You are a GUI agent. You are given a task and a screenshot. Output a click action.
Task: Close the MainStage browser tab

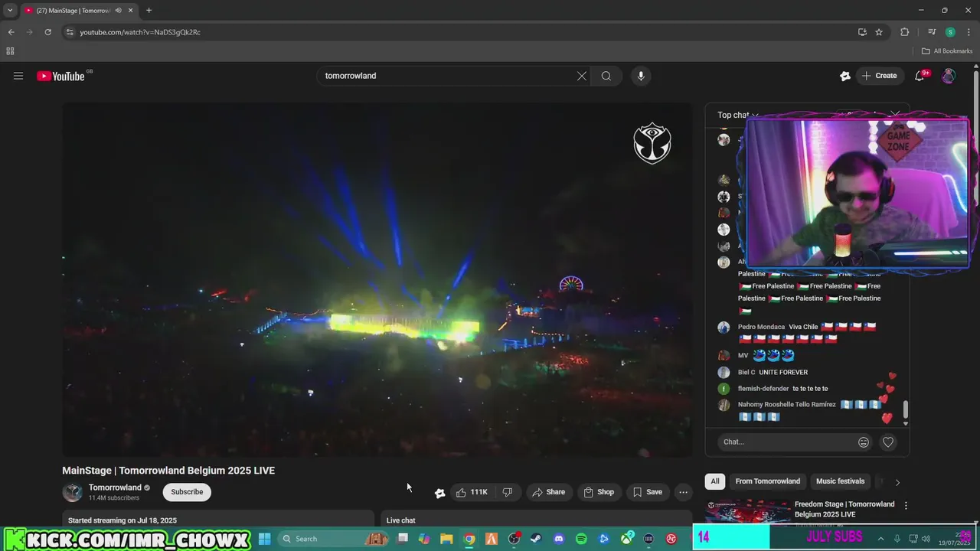click(130, 11)
